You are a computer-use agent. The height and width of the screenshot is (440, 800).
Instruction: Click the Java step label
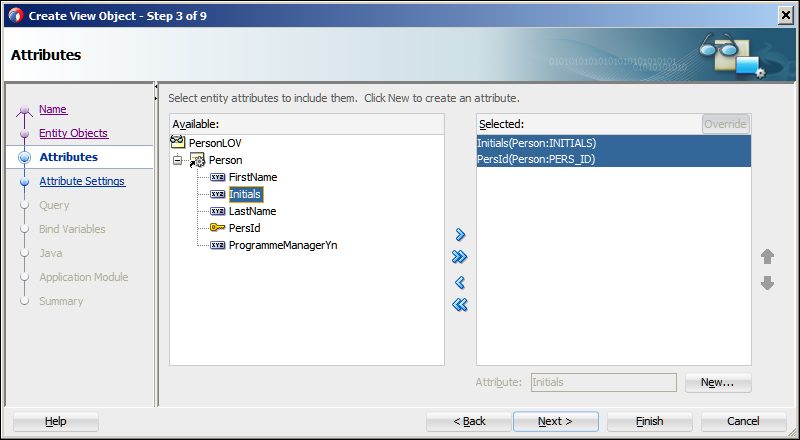click(x=51, y=253)
